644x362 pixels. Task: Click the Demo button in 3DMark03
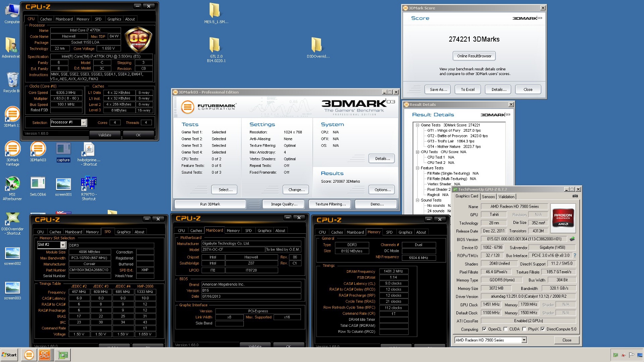pyautogui.click(x=377, y=204)
